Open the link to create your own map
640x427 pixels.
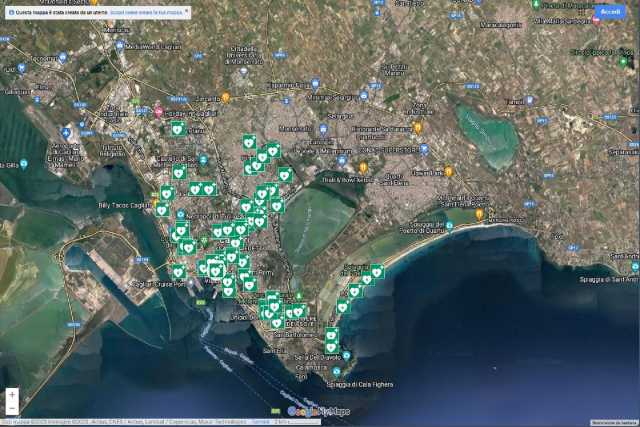click(x=146, y=10)
